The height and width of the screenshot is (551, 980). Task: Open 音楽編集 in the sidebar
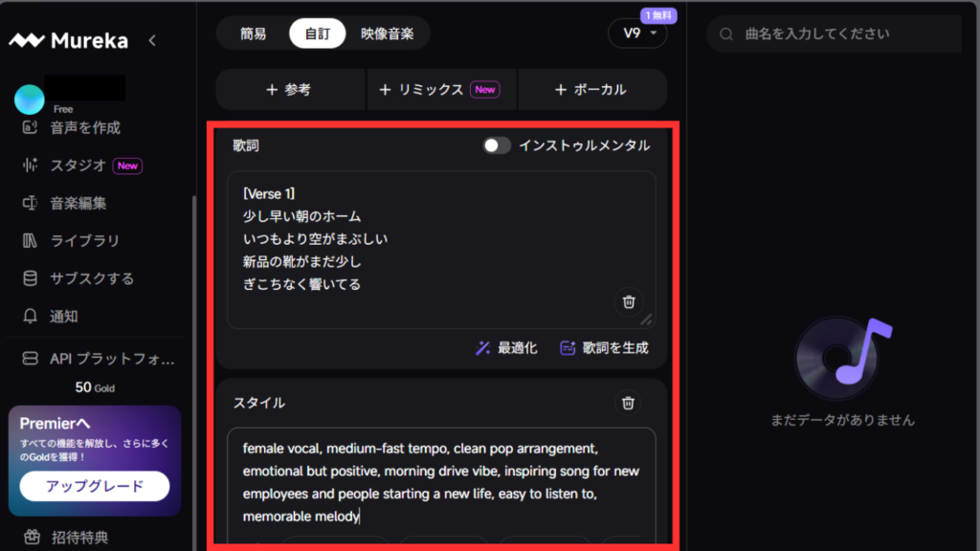[x=78, y=203]
